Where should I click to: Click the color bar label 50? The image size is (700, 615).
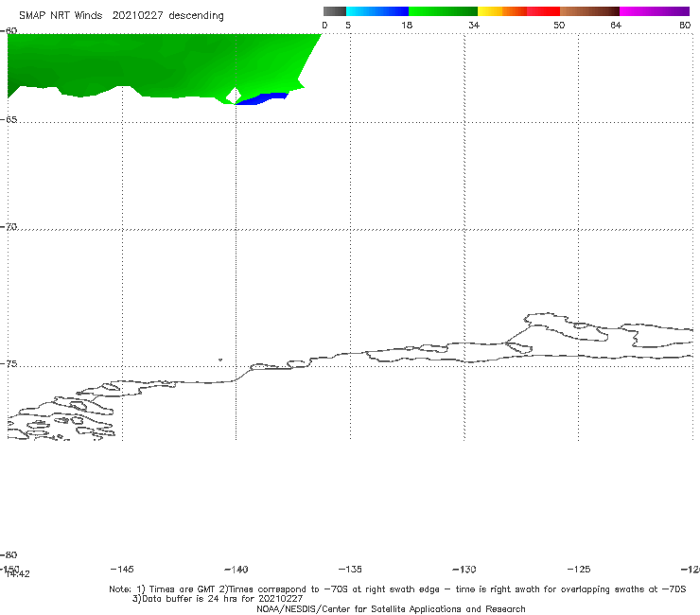pos(559,25)
